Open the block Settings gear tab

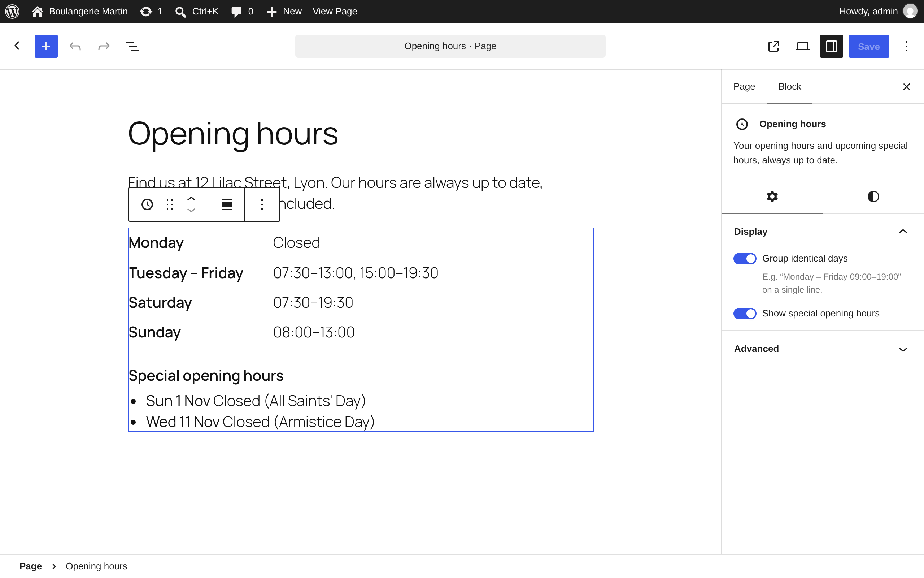pyautogui.click(x=772, y=197)
